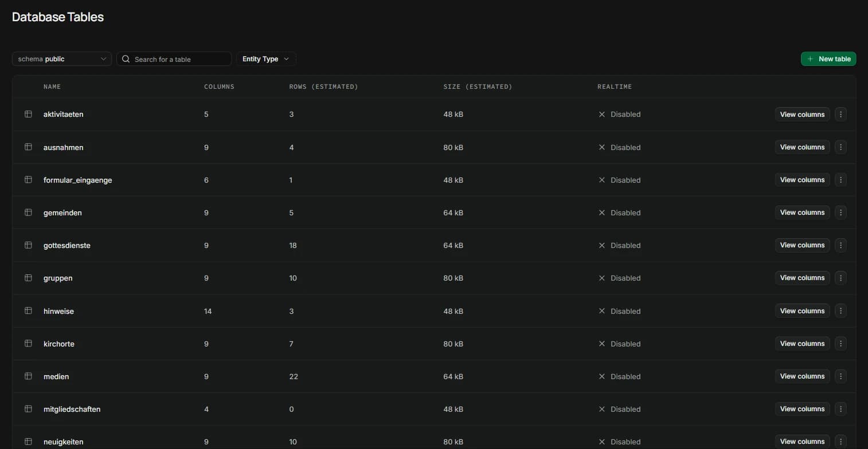Open the mitgliedschaften table row
This screenshot has width=868, height=449.
click(x=434, y=409)
